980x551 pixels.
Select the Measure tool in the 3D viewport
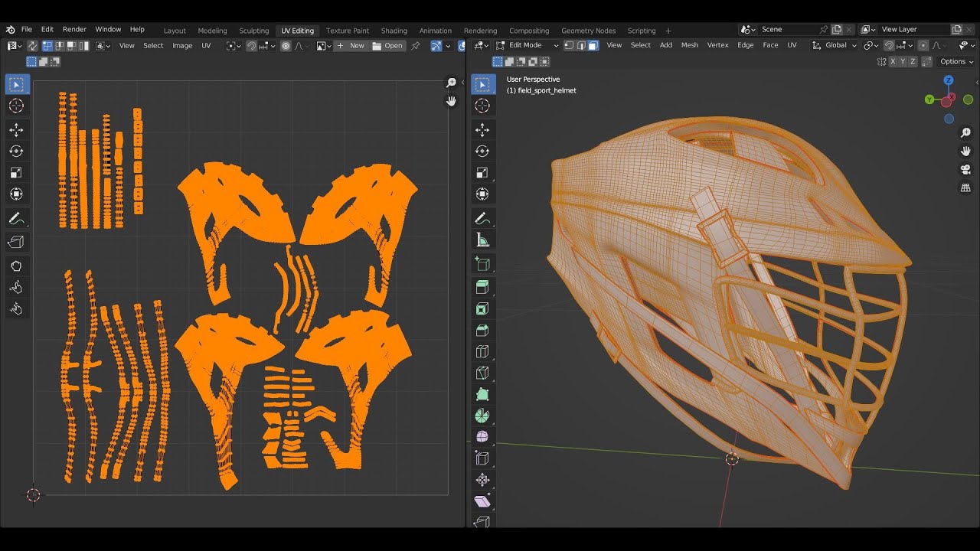click(482, 240)
